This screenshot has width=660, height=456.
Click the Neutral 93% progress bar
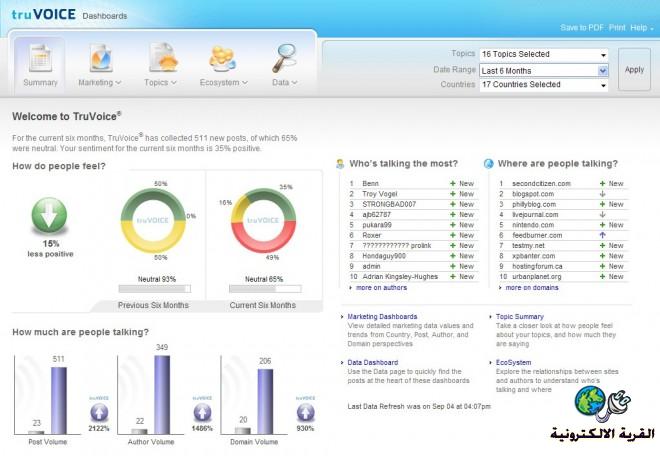tap(154, 288)
